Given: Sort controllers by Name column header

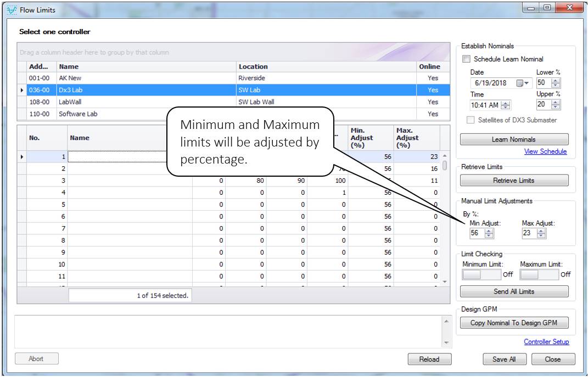Looking at the screenshot, I should pyautogui.click(x=146, y=67).
